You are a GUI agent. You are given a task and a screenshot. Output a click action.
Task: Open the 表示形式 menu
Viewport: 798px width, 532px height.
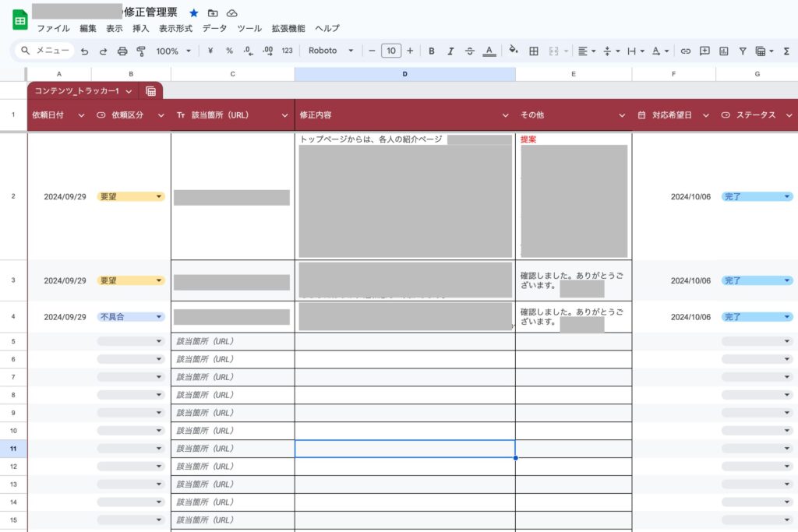pyautogui.click(x=175, y=28)
